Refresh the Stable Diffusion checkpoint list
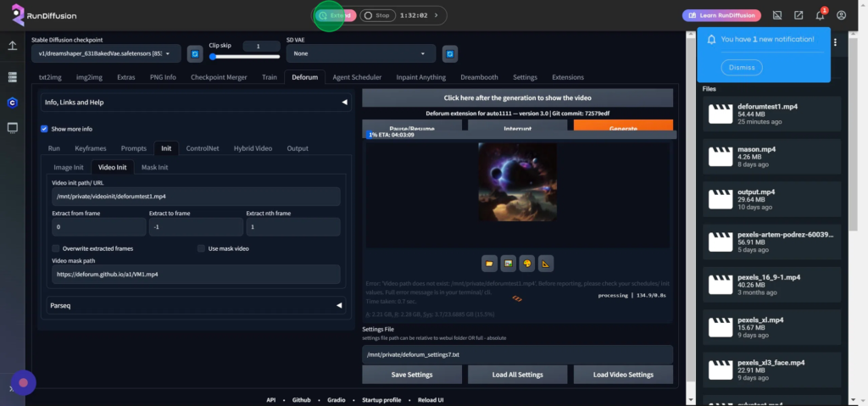Viewport: 868px width, 406px height. coord(195,53)
